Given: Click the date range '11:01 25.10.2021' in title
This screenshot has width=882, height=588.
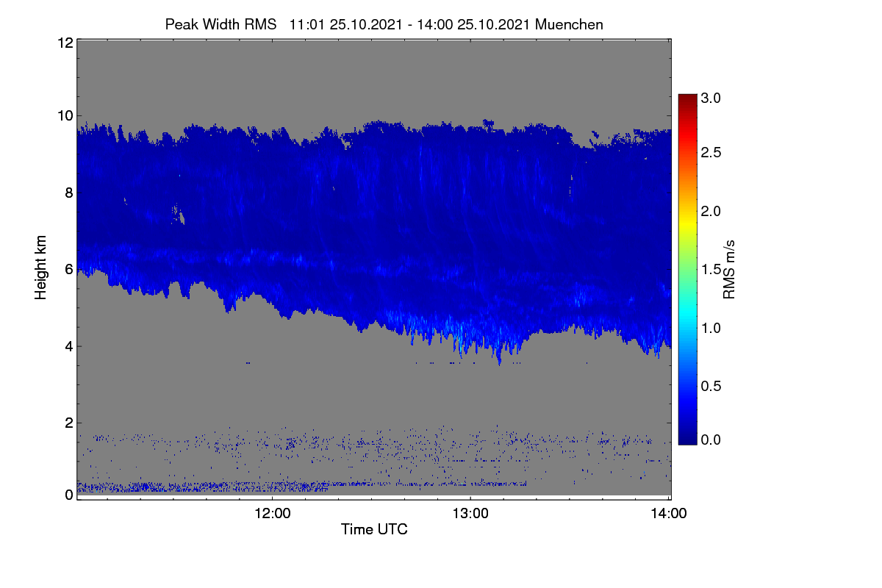Looking at the screenshot, I should coord(346,24).
